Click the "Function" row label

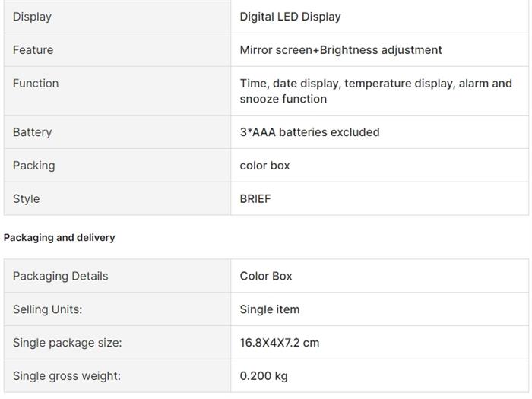coord(35,84)
